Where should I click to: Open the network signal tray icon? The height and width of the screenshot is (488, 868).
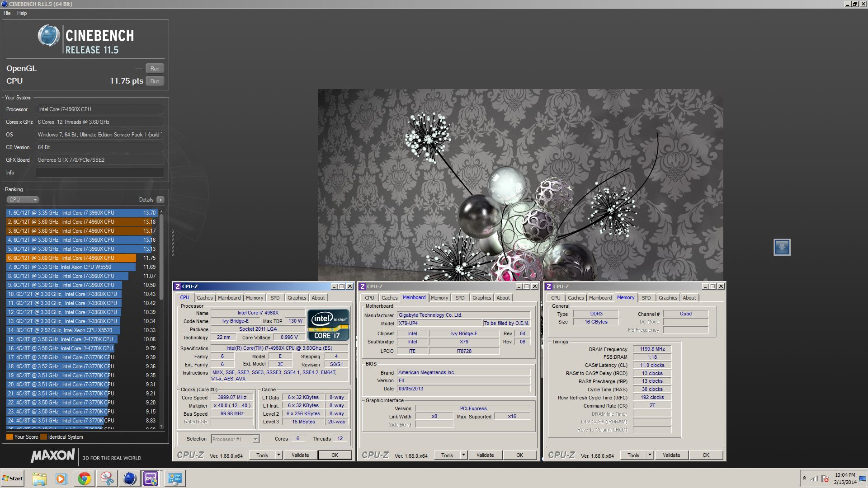(814, 479)
